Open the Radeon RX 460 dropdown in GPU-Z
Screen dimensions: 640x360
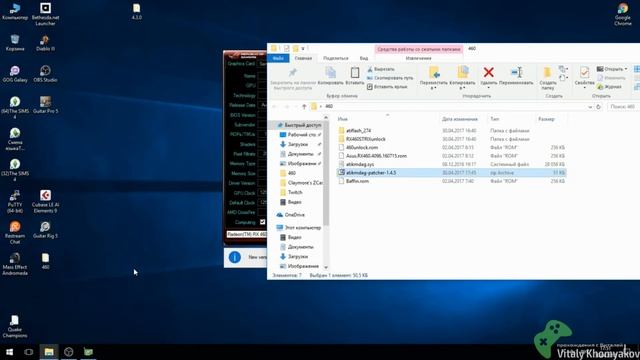(247, 234)
